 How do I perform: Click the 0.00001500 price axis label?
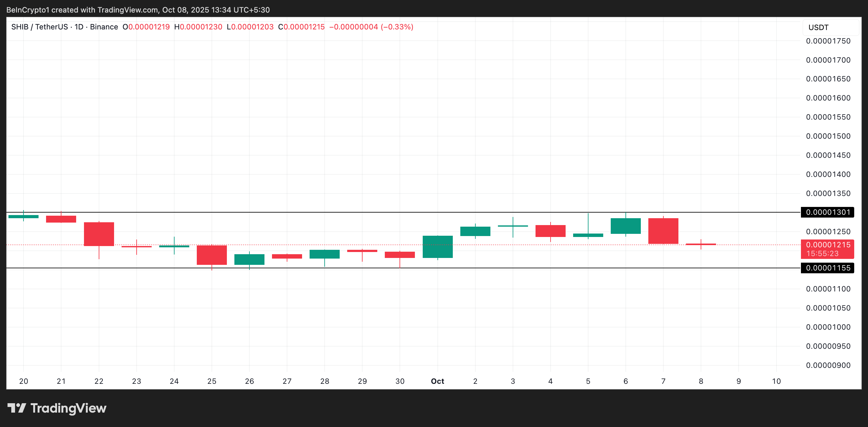(x=828, y=136)
